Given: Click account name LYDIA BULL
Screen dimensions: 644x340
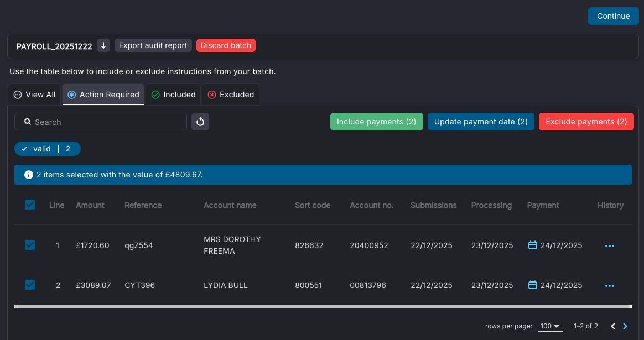Looking at the screenshot, I should 226,285.
